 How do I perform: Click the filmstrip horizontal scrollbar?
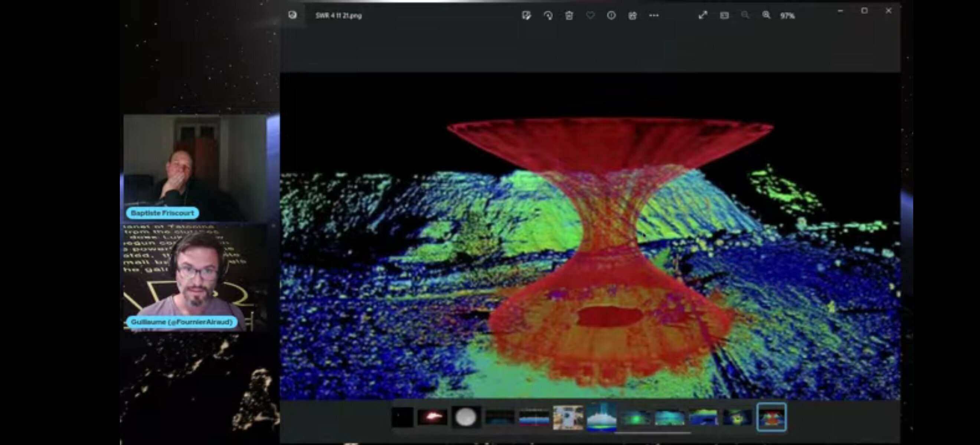653,433
